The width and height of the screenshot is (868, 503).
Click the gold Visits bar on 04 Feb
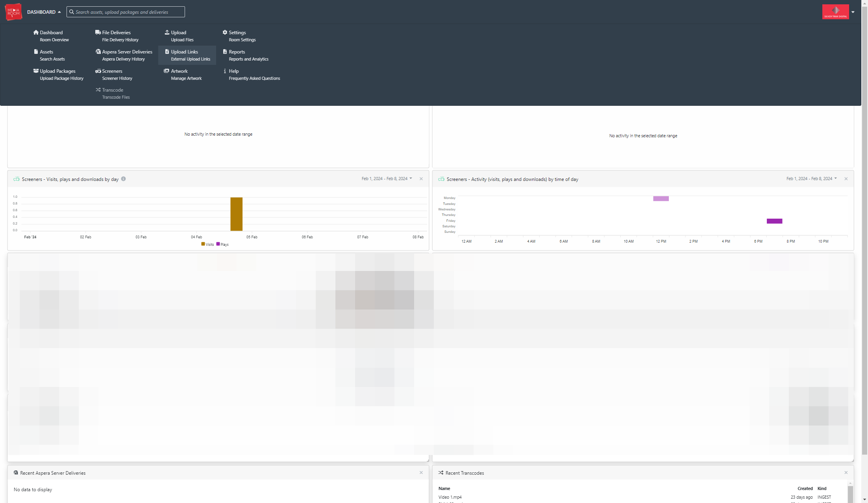(x=236, y=214)
